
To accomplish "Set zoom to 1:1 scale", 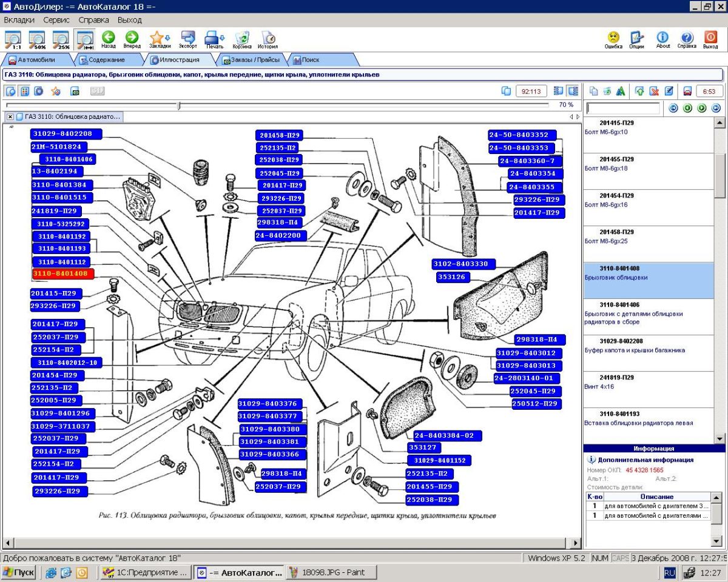I will pos(13,39).
